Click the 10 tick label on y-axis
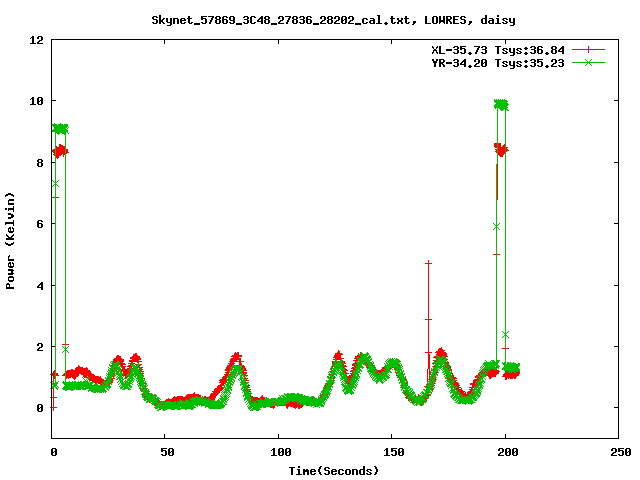Image resolution: width=640 pixels, height=480 pixels. point(36,101)
